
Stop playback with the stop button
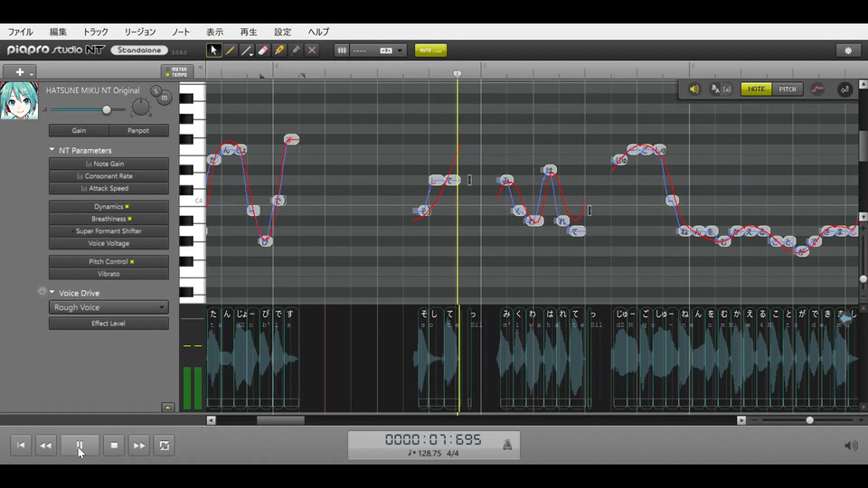[x=114, y=446]
